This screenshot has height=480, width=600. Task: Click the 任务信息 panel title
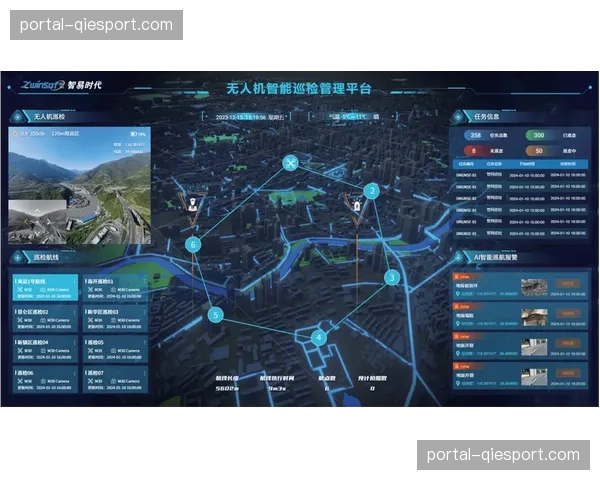pos(486,117)
